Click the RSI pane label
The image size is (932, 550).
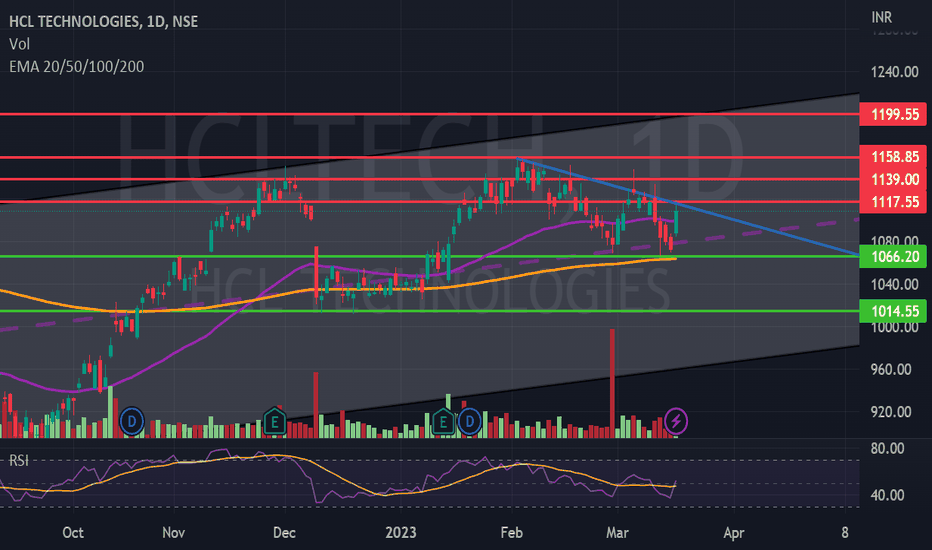click(18, 461)
